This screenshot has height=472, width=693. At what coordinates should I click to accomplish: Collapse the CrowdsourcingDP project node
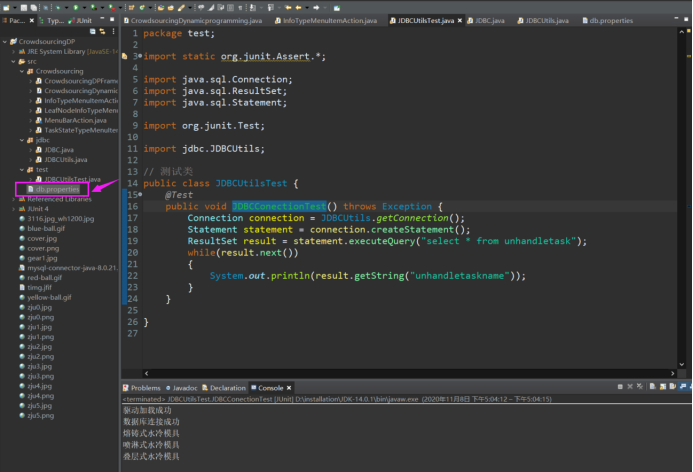[x=6, y=42]
